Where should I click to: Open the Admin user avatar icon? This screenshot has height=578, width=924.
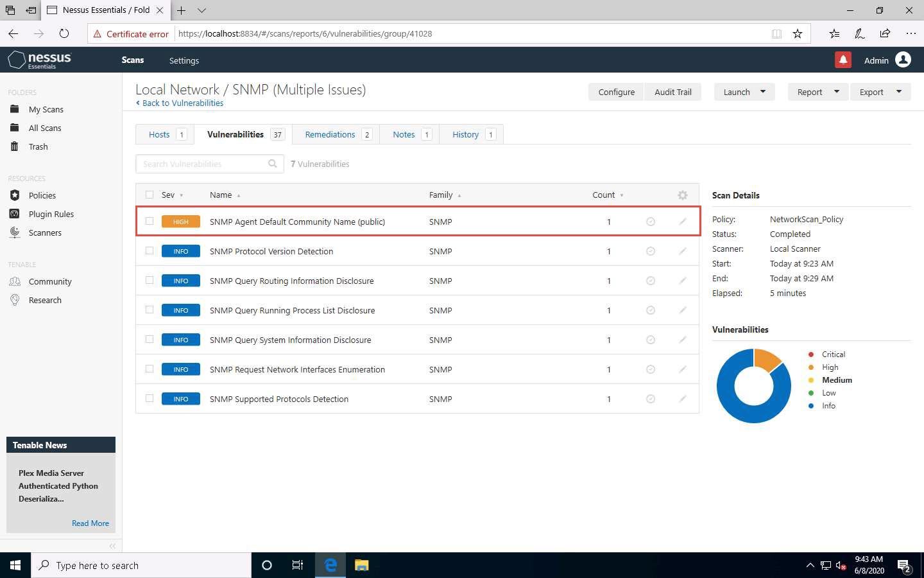903,60
